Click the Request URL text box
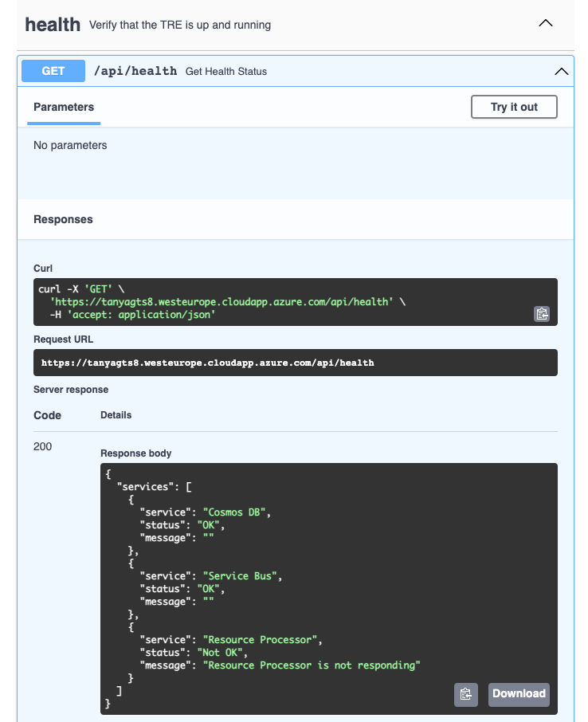The height and width of the screenshot is (722, 588). tap(207, 363)
